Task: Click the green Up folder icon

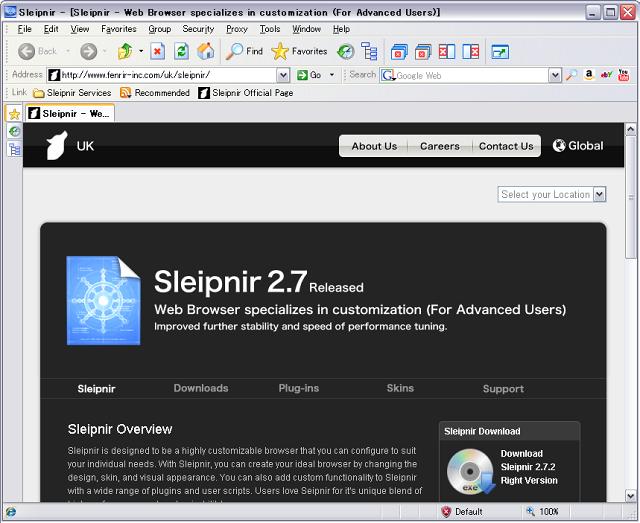Action: tap(125, 51)
